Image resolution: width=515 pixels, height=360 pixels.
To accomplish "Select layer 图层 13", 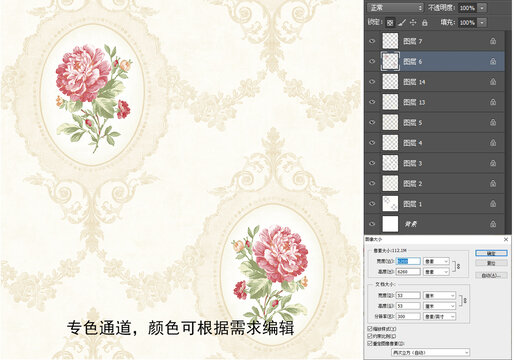I will pyautogui.click(x=434, y=102).
